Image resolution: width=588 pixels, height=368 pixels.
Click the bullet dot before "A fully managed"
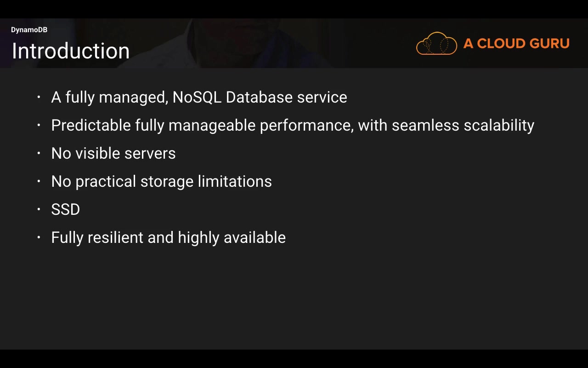point(39,97)
